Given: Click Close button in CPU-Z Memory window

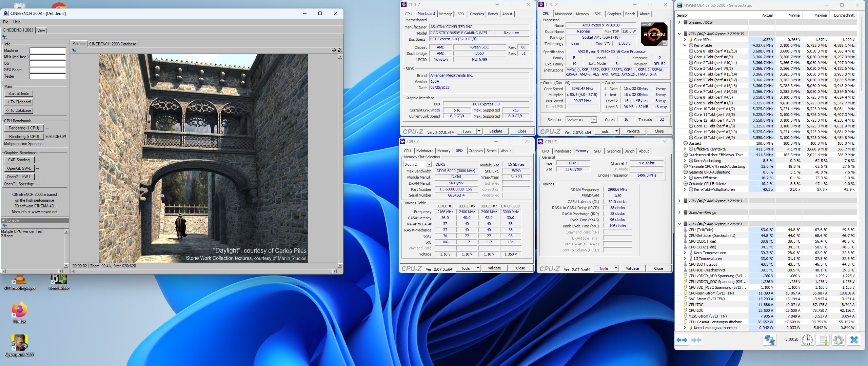Looking at the screenshot, I should click(x=658, y=268).
